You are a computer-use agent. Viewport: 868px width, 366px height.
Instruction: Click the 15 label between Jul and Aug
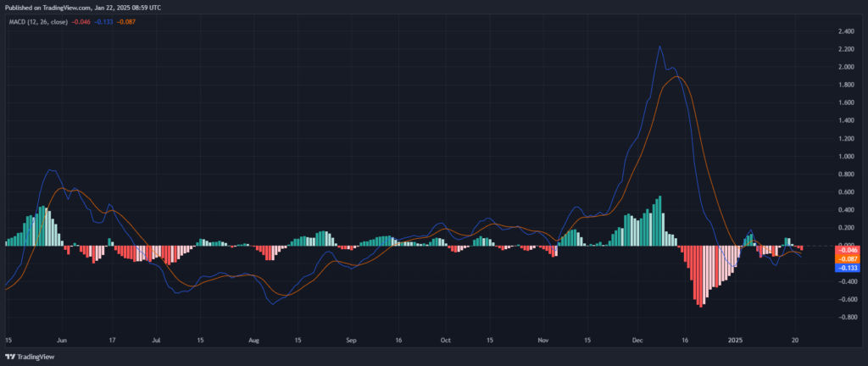click(200, 341)
